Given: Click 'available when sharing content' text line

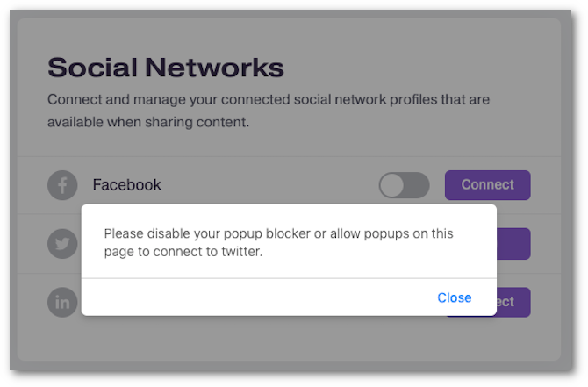Looking at the screenshot, I should [148, 122].
